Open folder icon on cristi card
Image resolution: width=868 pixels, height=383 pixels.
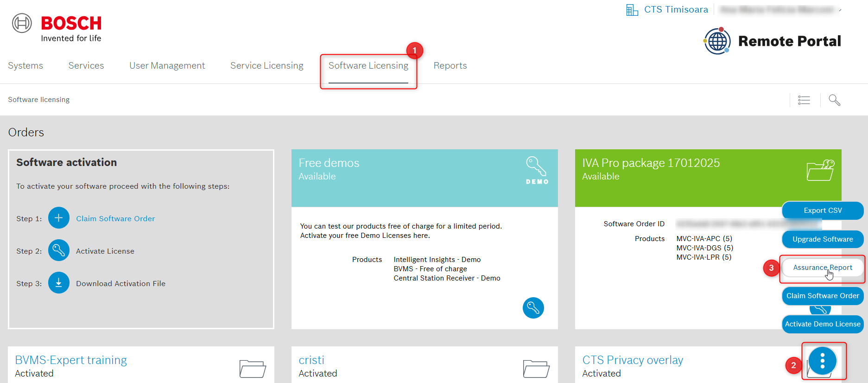coord(536,369)
